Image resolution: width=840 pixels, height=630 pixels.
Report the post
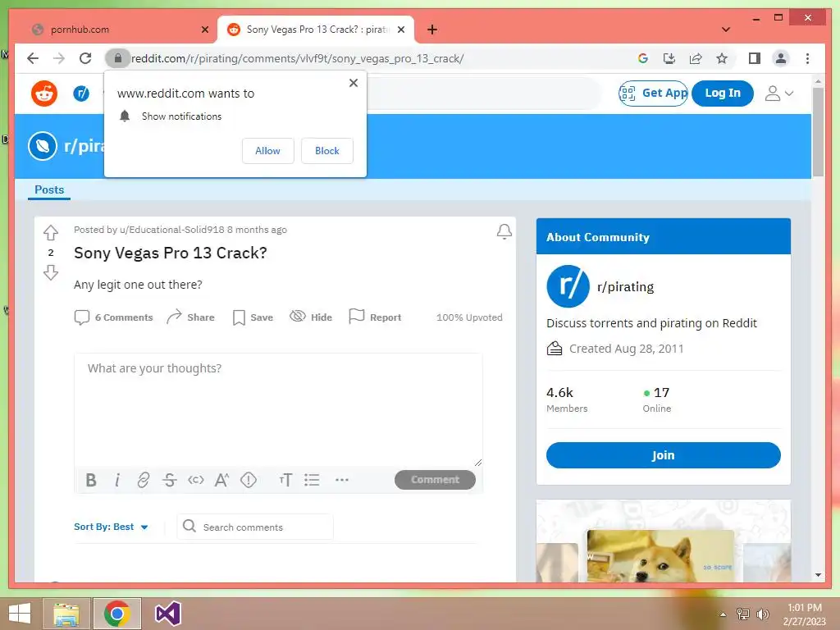(375, 317)
